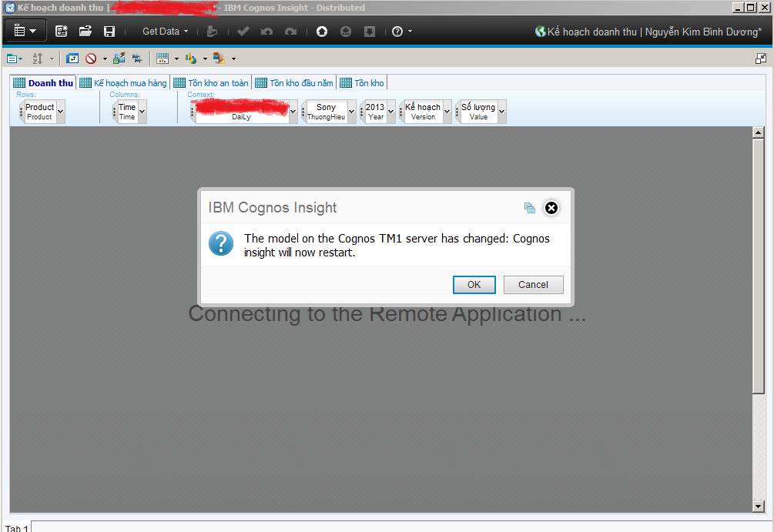The image size is (774, 532).
Task: Select the Tab 1 sheet tab
Action: [17, 527]
